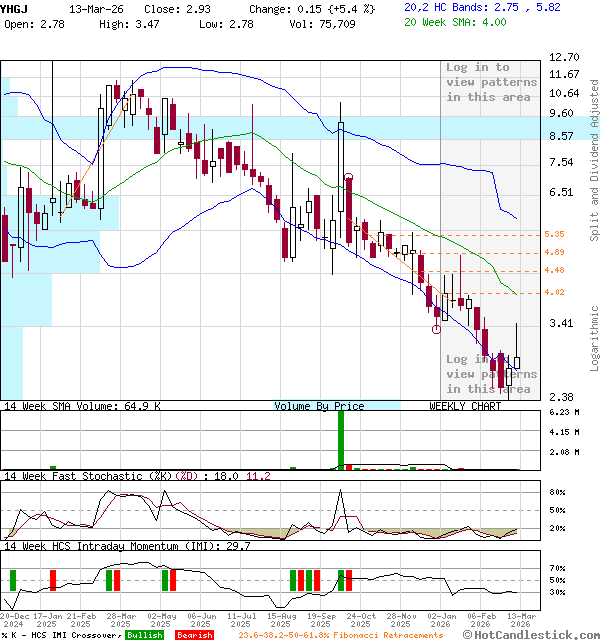Click the lower 'Log in to view patterns' notice

tap(491, 374)
